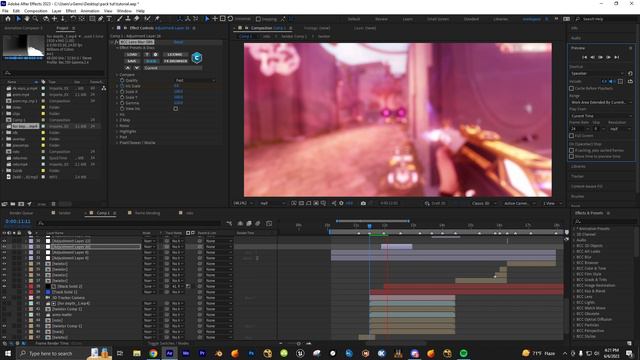Toggle 'If caching, play cached frames' checkbox
The width and height of the screenshot is (640, 360).
tap(571, 150)
